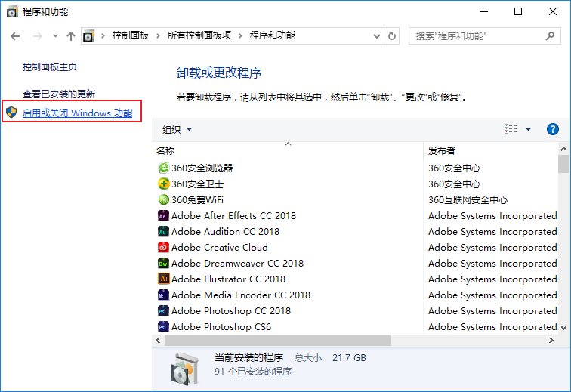
Task: Open 启用或关闭 Windows 功能 link
Action: pos(77,113)
